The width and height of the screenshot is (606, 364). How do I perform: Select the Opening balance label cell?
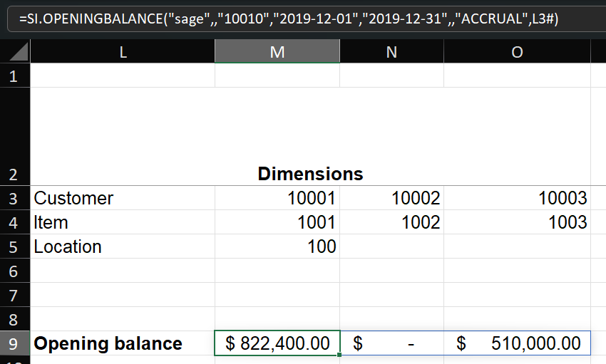click(x=123, y=343)
